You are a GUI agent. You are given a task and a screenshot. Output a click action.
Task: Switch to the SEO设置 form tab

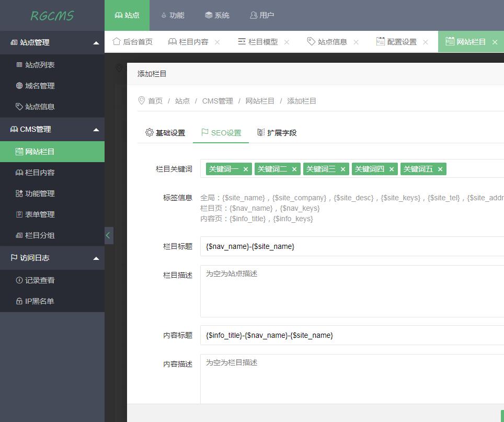(x=221, y=133)
